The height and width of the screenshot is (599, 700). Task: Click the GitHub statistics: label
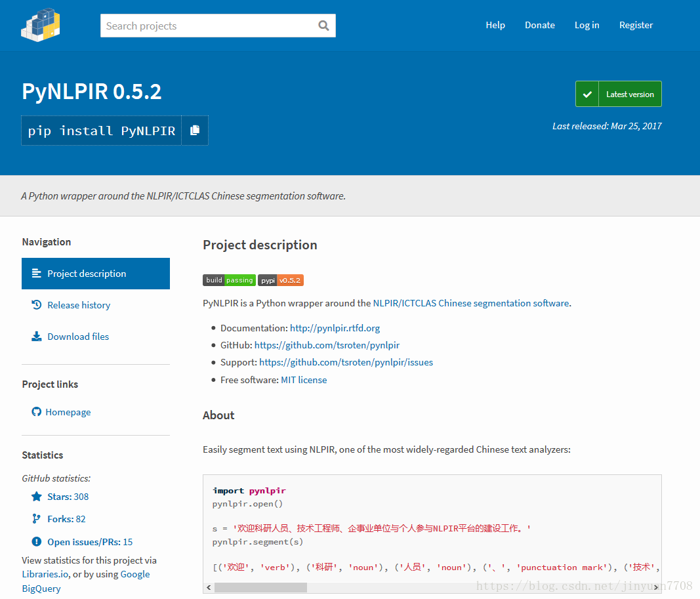point(56,478)
